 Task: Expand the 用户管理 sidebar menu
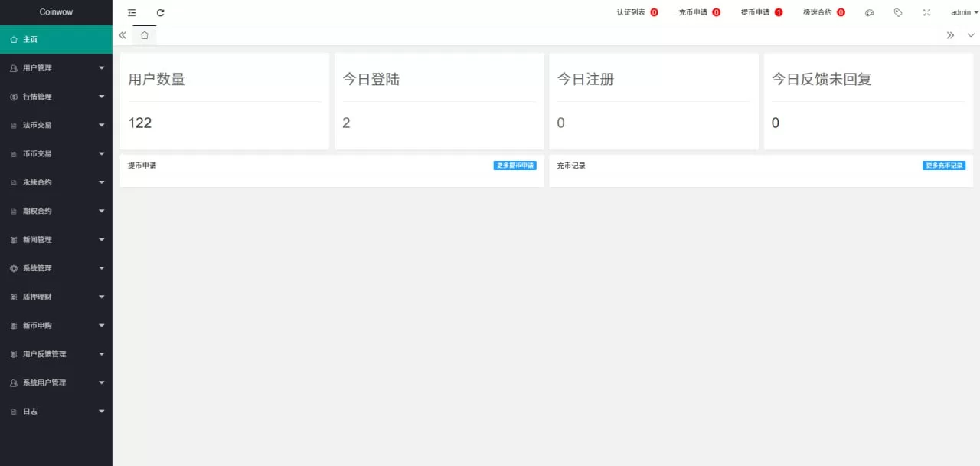[x=37, y=67]
